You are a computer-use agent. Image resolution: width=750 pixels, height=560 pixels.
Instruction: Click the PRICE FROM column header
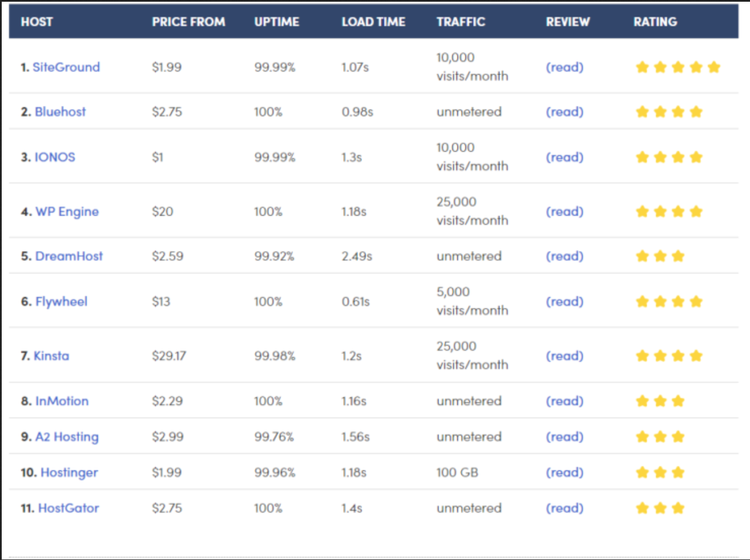(189, 22)
